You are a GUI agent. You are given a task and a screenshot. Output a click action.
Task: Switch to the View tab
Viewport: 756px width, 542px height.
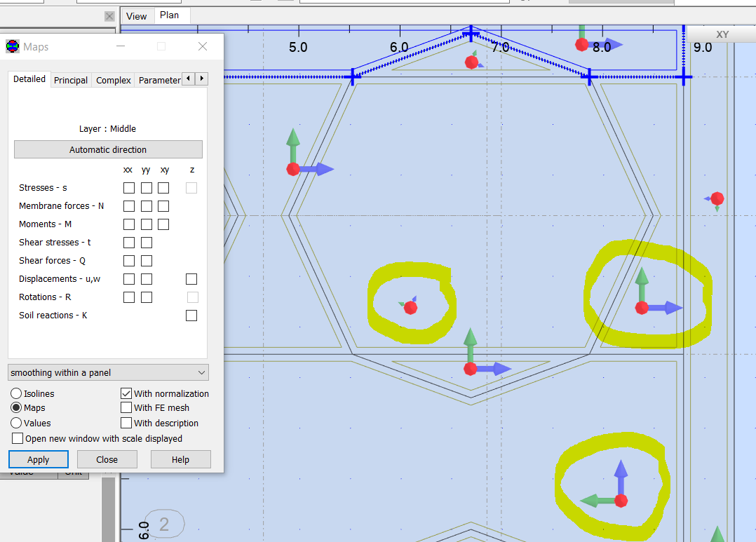(x=137, y=15)
